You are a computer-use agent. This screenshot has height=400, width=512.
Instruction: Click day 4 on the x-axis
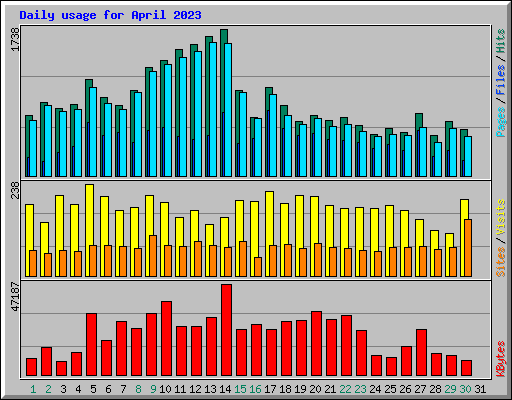point(78,389)
